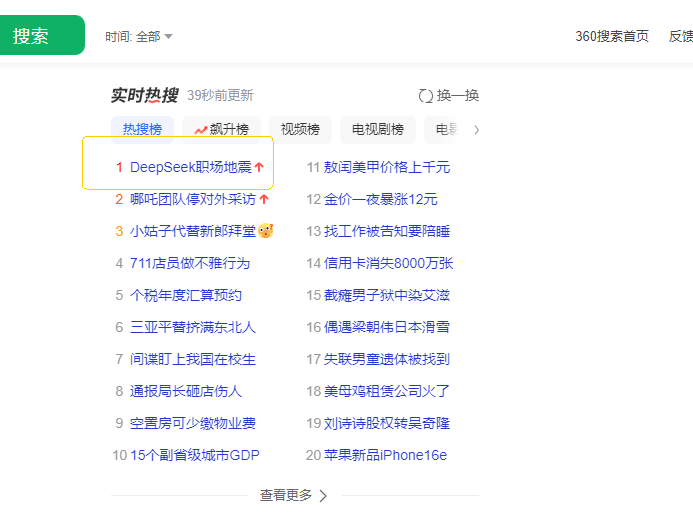
Task: Open hot search 偶遇梁朝伟日本滑雪
Action: (387, 328)
